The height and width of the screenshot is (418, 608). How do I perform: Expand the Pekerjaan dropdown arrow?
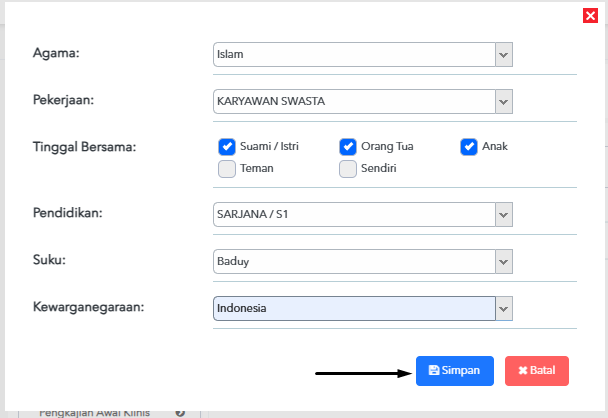coord(504,102)
